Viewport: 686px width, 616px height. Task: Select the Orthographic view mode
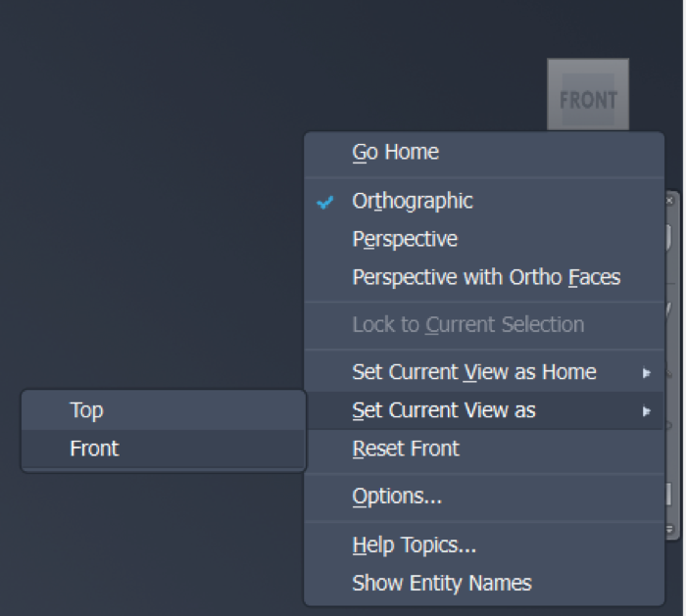pos(413,202)
